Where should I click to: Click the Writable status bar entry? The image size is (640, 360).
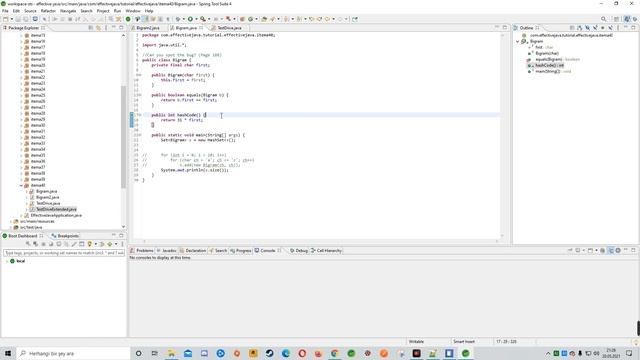pyautogui.click(x=416, y=341)
